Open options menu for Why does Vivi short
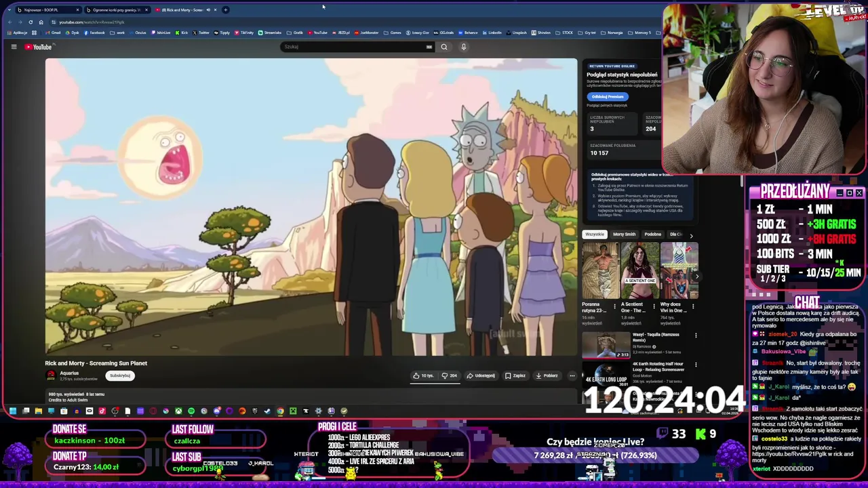 coord(694,306)
